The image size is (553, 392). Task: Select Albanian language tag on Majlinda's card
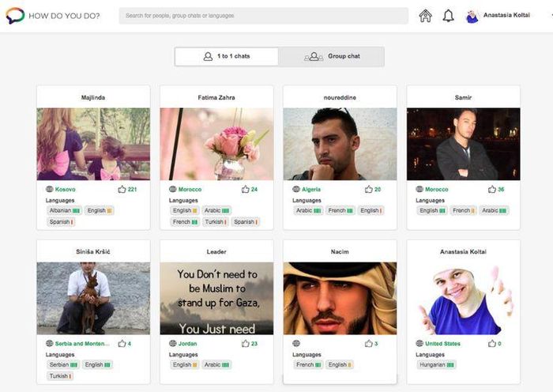pyautogui.click(x=64, y=211)
